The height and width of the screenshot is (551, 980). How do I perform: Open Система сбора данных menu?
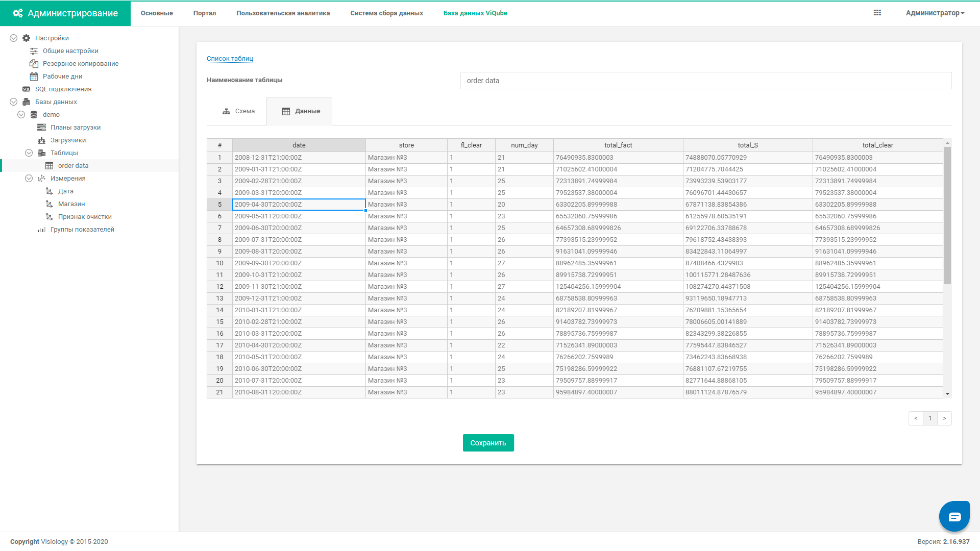pos(387,13)
